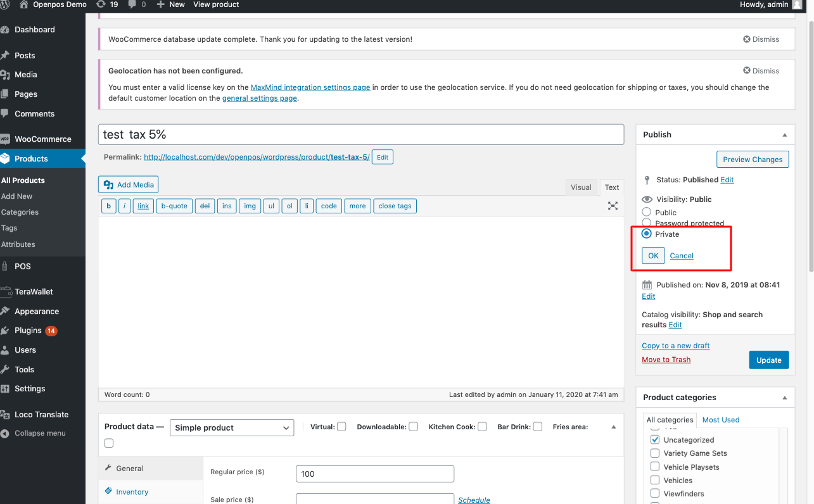
Task: Click the Add Media button
Action: [129, 184]
